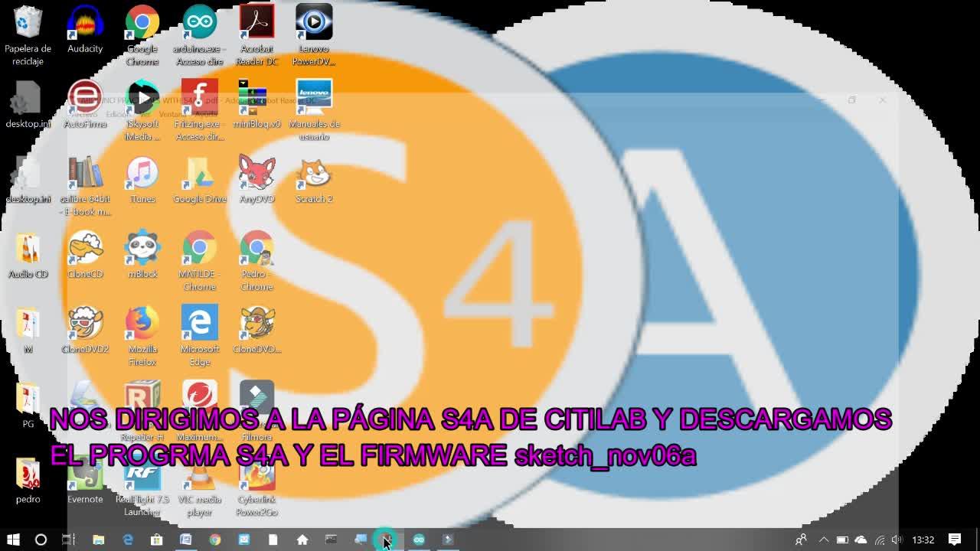This screenshot has width=980, height=551.
Task: Select the Microsoft Edge desktop shortcut
Action: click(x=200, y=336)
